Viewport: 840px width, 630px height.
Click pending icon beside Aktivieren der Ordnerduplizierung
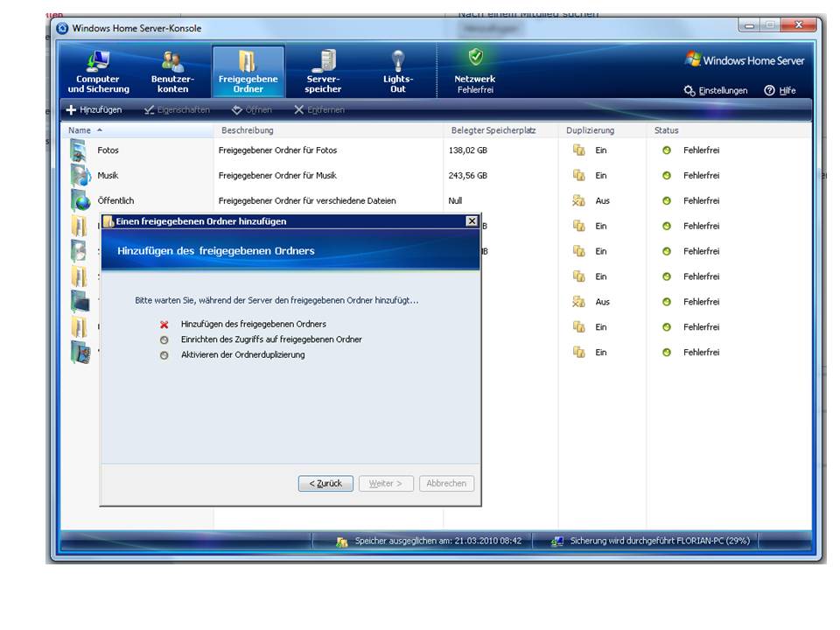click(164, 355)
